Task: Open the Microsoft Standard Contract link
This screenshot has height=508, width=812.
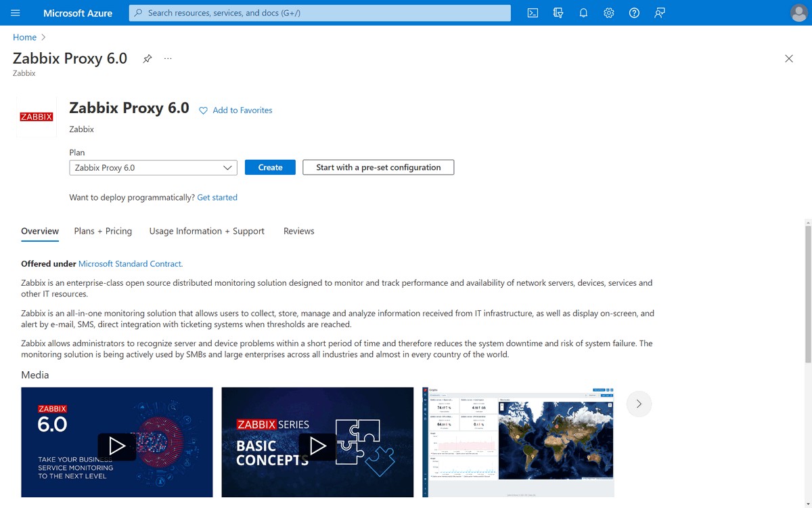Action: (x=129, y=263)
